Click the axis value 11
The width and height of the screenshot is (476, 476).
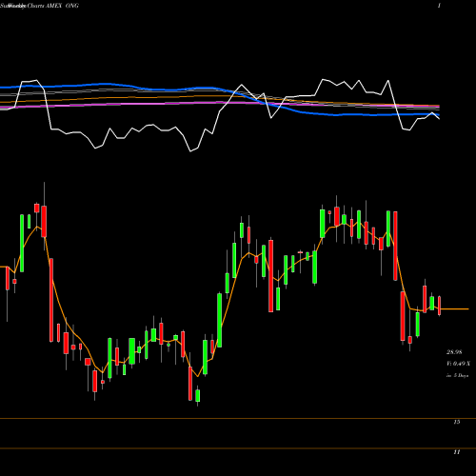tap(456, 452)
